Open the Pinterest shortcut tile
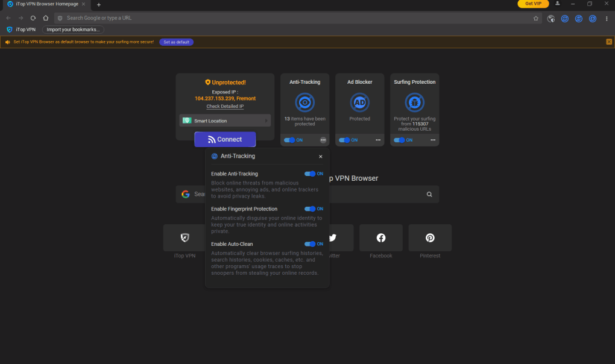The height and width of the screenshot is (364, 615). point(430,238)
